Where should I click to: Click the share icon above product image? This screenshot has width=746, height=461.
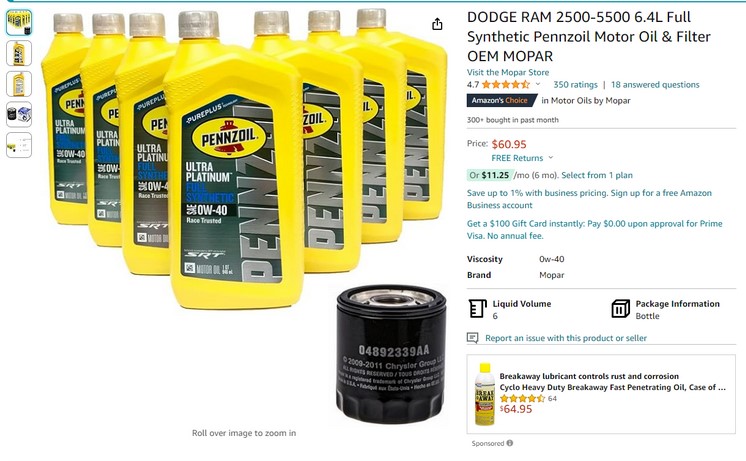point(437,24)
